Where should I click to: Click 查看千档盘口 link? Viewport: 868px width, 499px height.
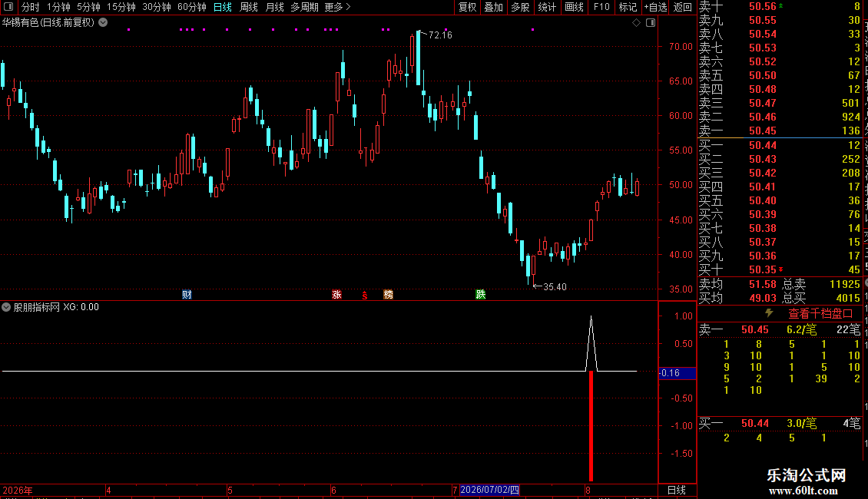coord(820,314)
